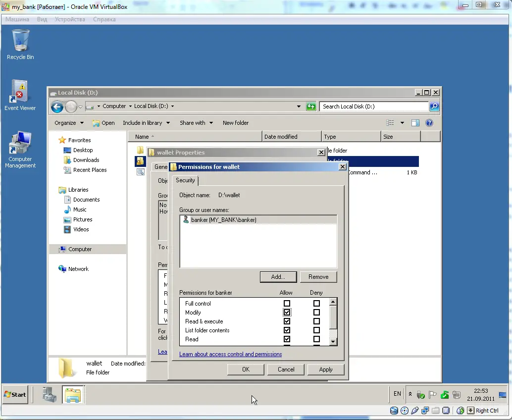This screenshot has height=420, width=512.
Task: Click the Apply button
Action: tap(325, 369)
